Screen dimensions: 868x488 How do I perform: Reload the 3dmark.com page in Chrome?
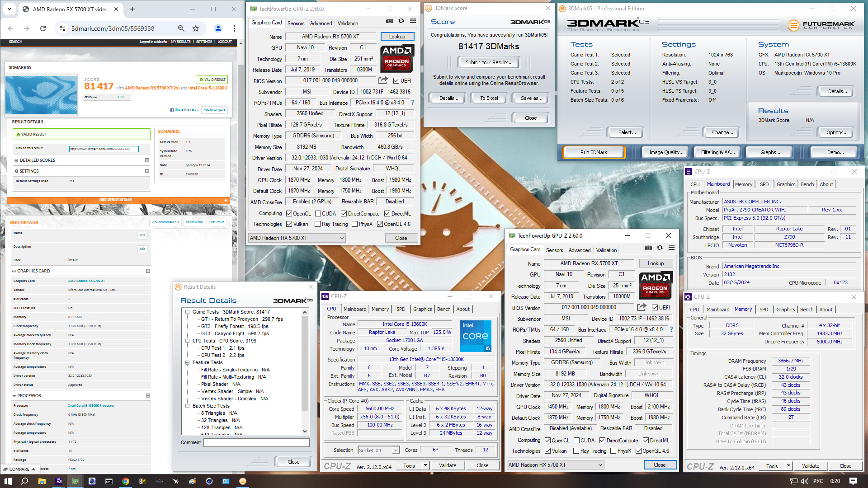(43, 28)
